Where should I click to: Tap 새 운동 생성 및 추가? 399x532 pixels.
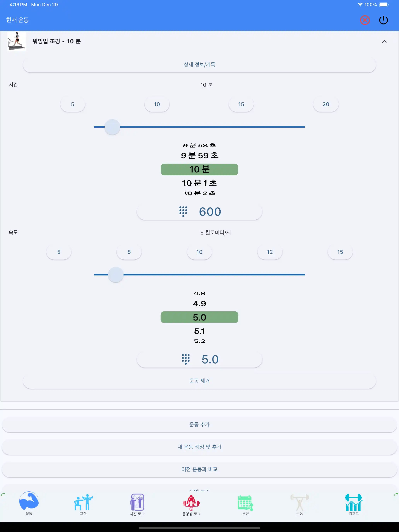tap(199, 447)
